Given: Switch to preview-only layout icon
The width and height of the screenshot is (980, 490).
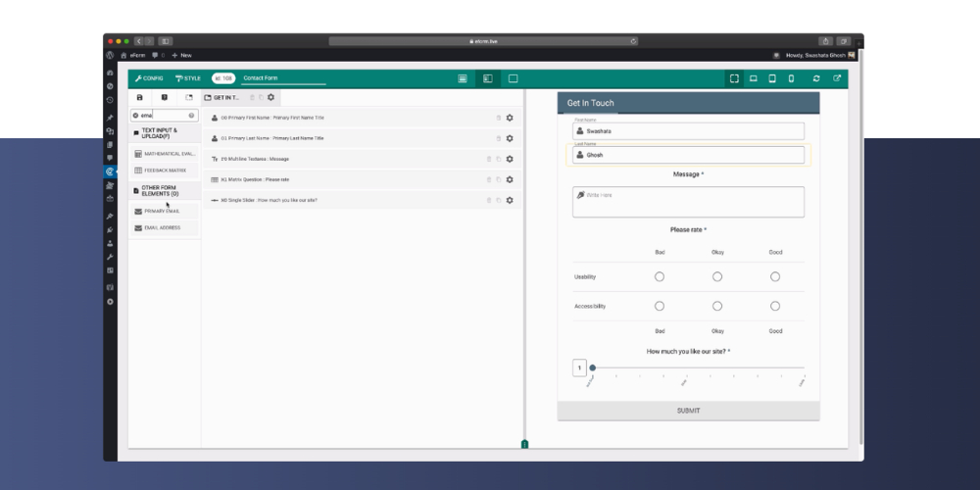Looking at the screenshot, I should click(x=514, y=78).
